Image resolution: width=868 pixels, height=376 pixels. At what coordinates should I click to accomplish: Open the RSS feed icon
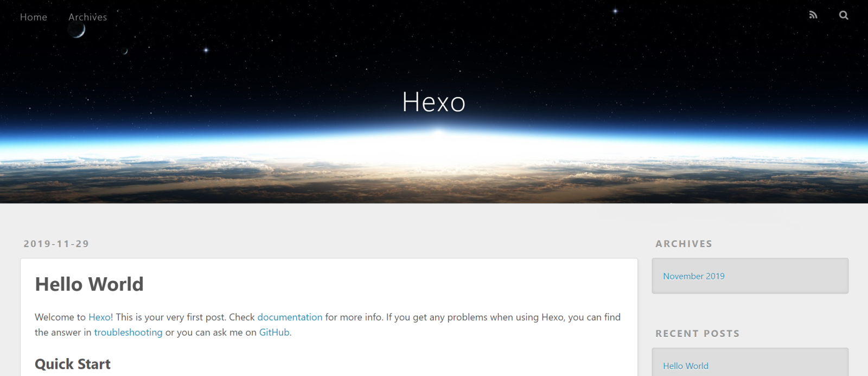point(813,15)
